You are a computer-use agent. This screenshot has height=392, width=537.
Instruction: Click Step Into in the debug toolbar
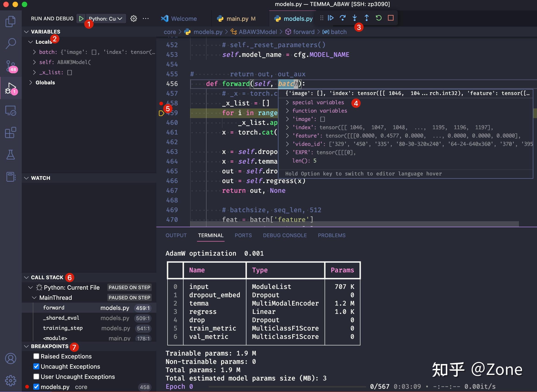pyautogui.click(x=355, y=18)
